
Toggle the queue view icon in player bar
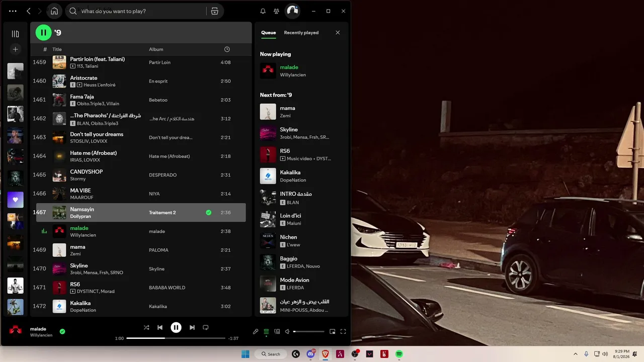(266, 331)
